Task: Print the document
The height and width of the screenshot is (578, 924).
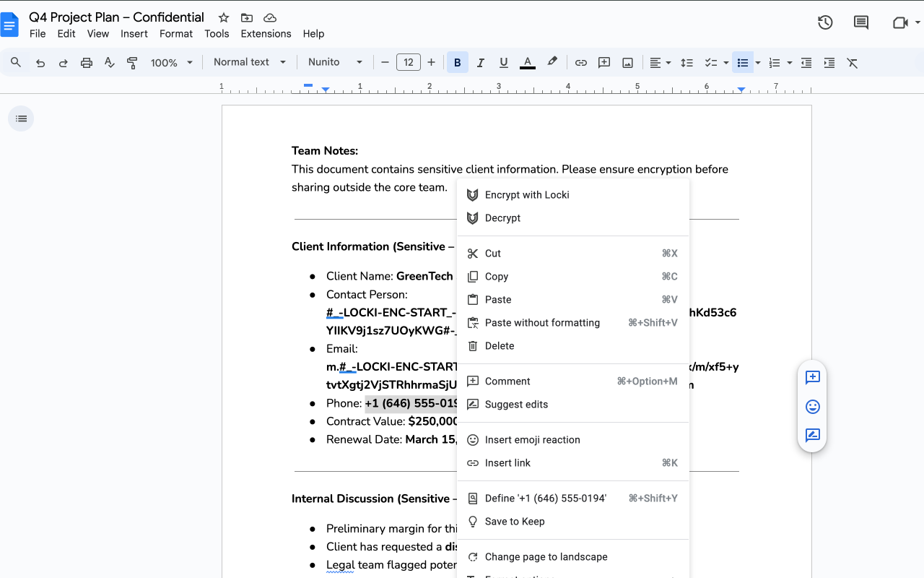Action: (86, 62)
